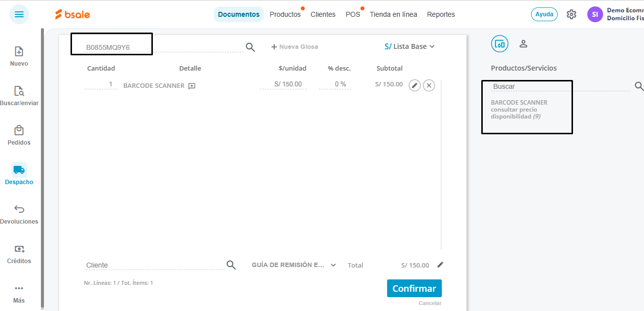644x311 pixels.
Task: Add note to BARCODE SCANNER detail
Action: pyautogui.click(x=192, y=85)
